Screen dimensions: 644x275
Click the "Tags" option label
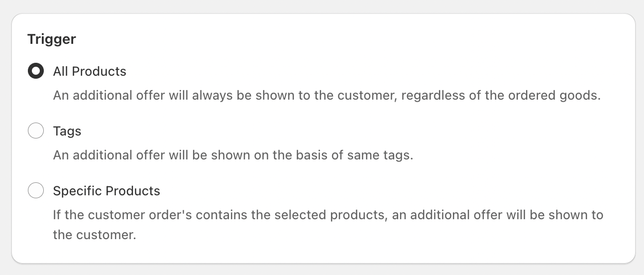point(67,131)
